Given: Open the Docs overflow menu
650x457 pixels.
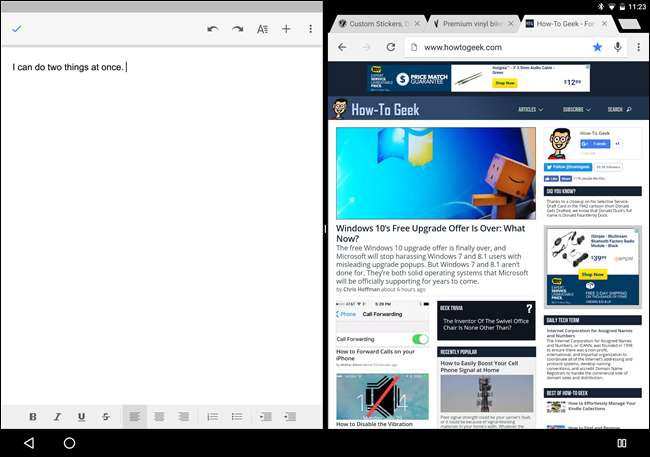Looking at the screenshot, I should click(310, 29).
